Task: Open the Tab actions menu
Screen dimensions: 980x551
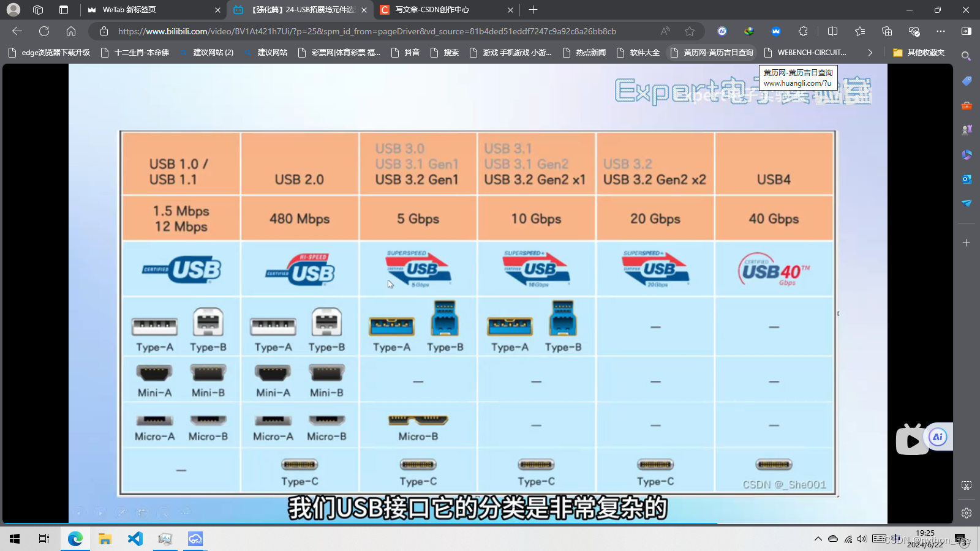Action: point(63,10)
